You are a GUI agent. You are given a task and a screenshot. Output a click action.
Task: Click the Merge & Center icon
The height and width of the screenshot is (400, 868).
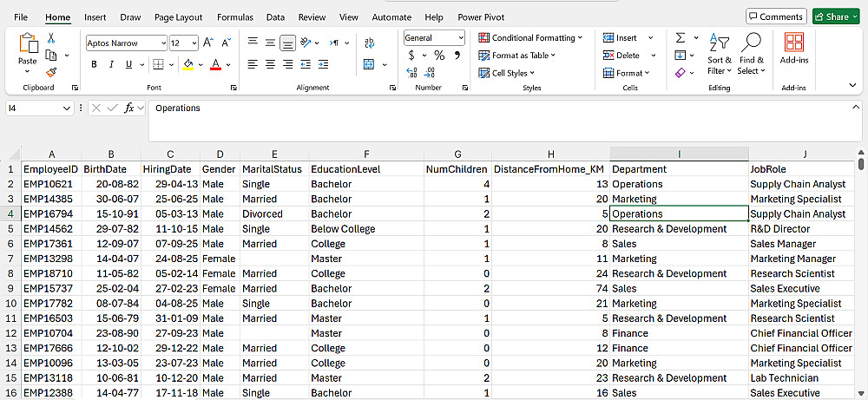(x=369, y=65)
